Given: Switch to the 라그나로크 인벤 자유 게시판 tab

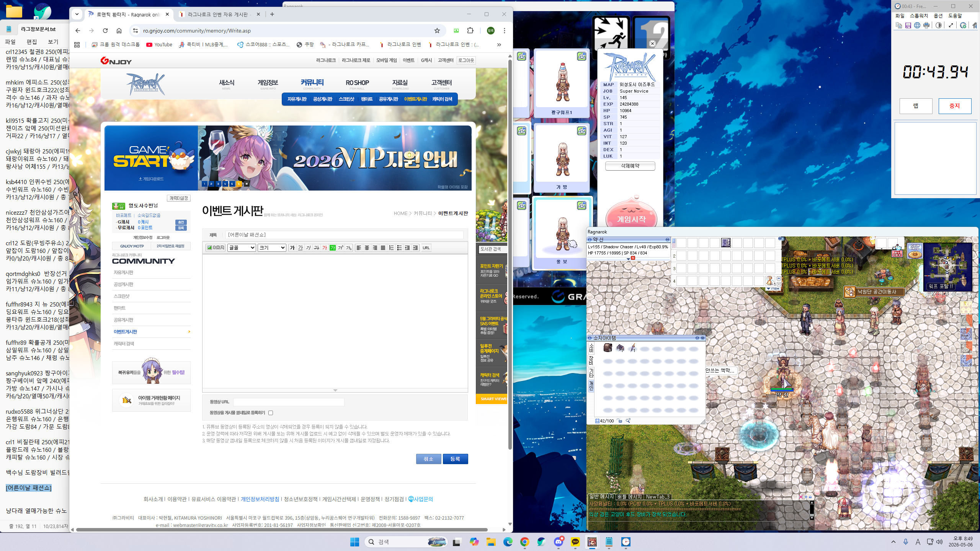Looking at the screenshot, I should (220, 15).
